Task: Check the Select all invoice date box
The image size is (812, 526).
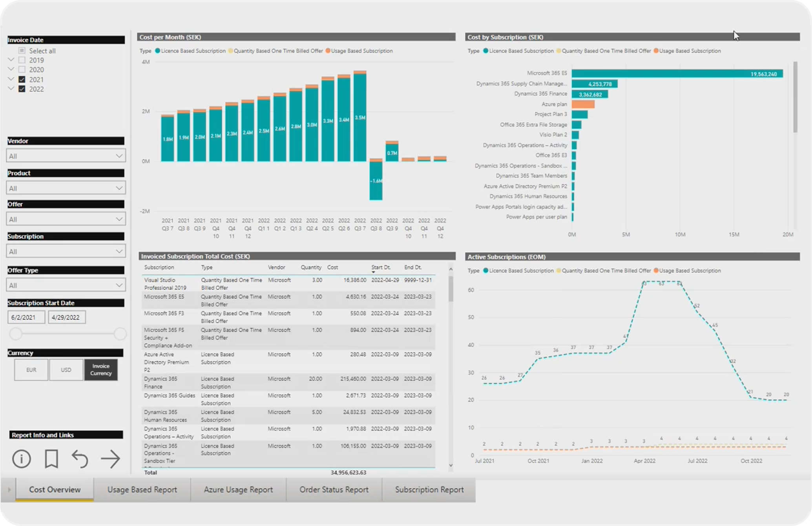Action: pyautogui.click(x=22, y=51)
